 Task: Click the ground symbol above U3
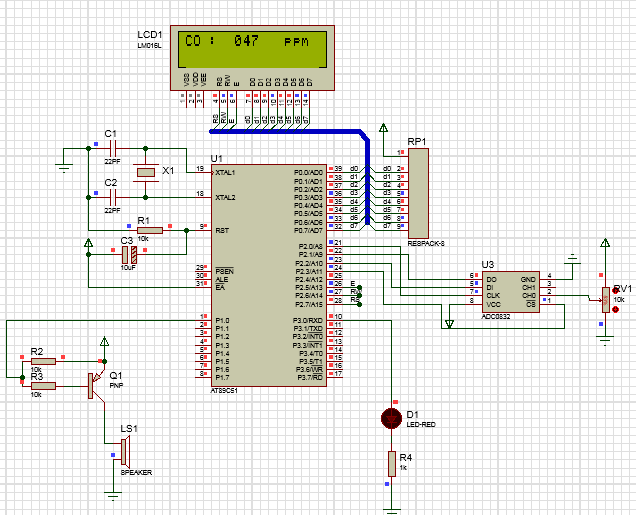point(572,261)
